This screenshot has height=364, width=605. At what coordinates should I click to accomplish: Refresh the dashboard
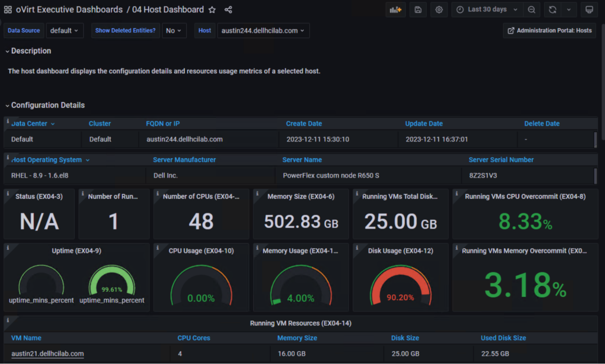(x=553, y=10)
